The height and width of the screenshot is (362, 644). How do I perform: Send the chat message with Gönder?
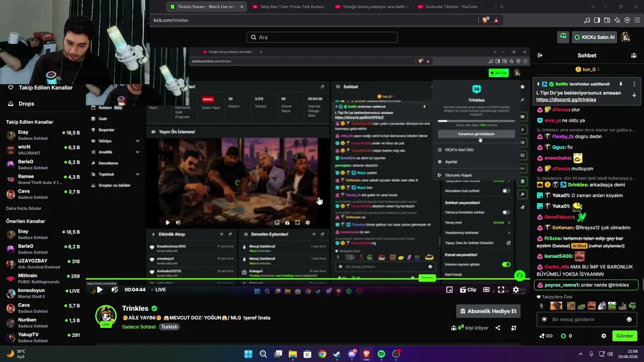click(x=625, y=336)
